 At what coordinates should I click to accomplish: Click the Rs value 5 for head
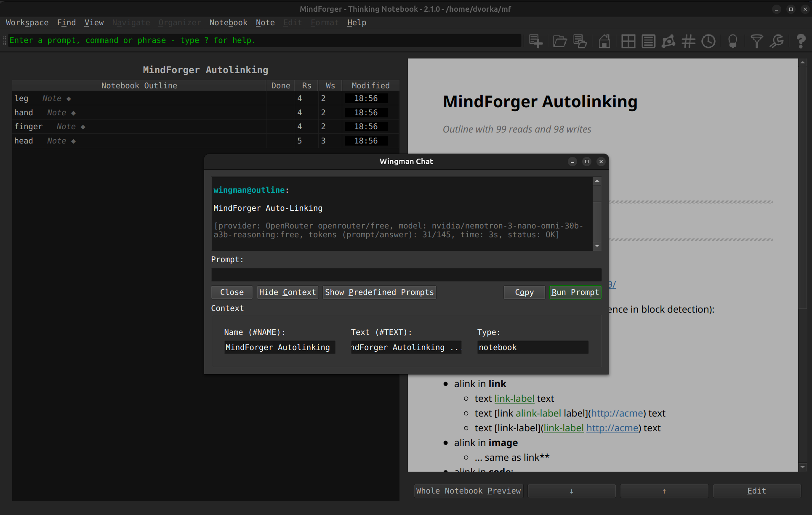click(300, 141)
